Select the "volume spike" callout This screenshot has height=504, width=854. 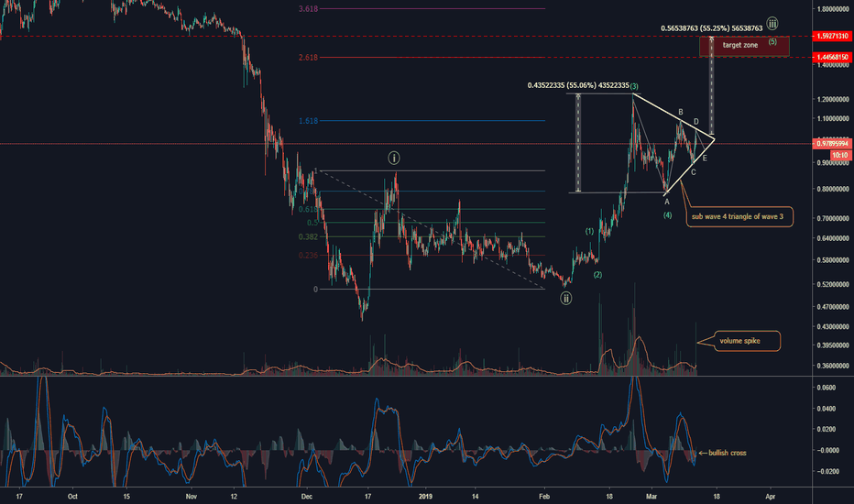(746, 341)
